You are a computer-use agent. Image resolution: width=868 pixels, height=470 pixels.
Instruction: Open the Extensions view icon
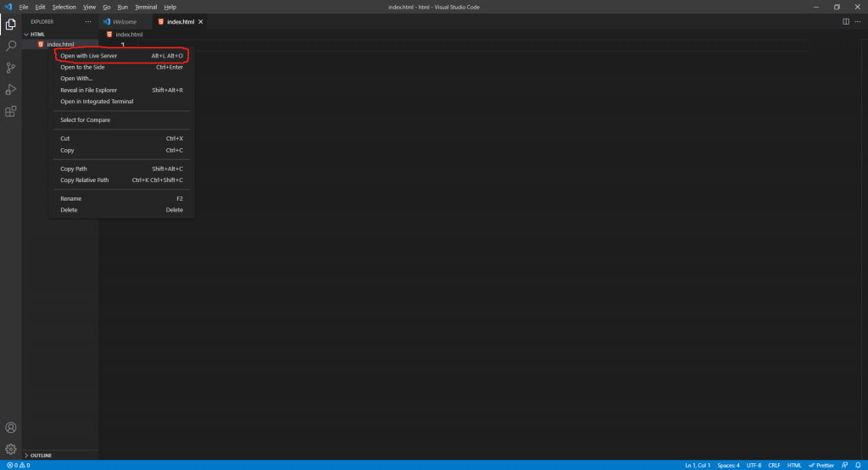point(10,112)
